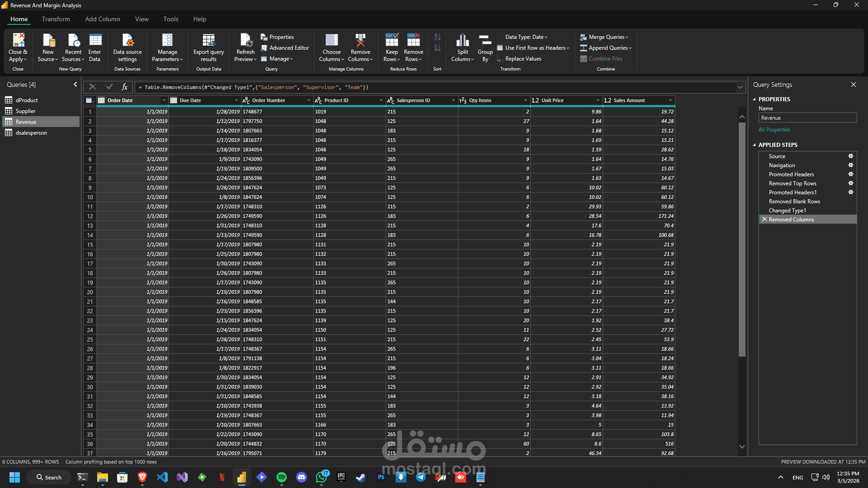The height and width of the screenshot is (488, 868).
Task: Confirm formula with checkmark icon
Action: coord(109,87)
